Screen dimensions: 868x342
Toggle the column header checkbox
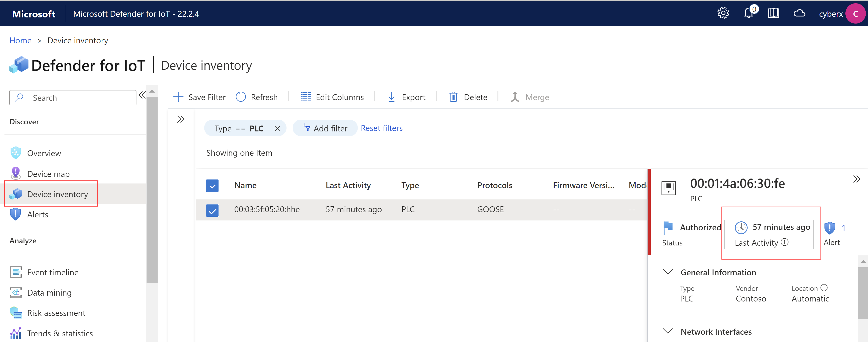213,185
